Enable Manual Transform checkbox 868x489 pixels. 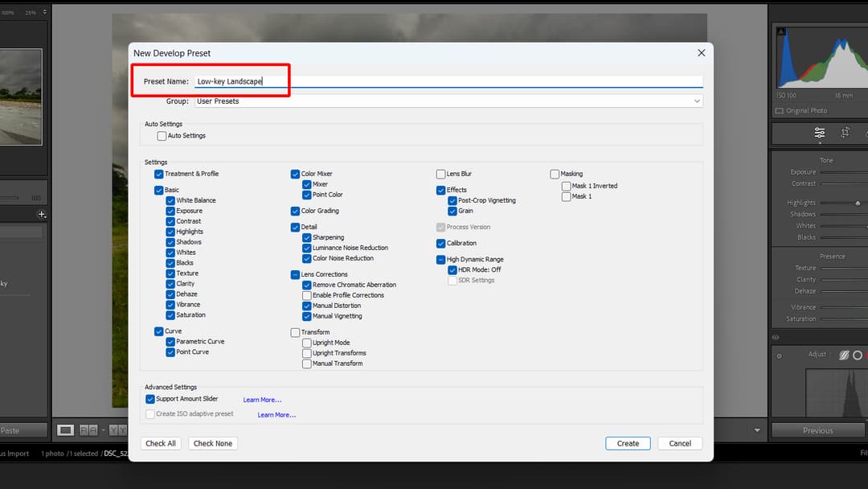[x=307, y=364]
